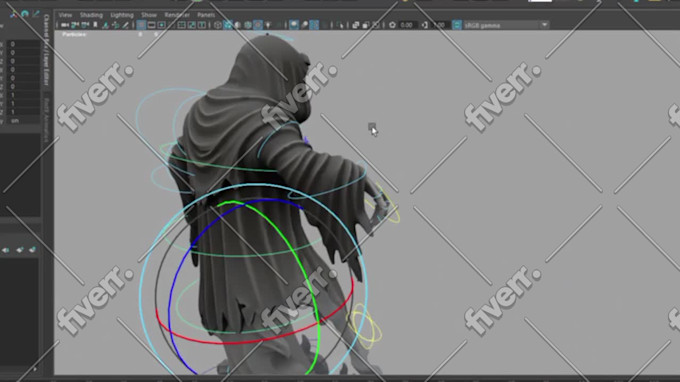Click the second layer arrow icon in Layer Editor
The width and height of the screenshot is (680, 382).
click(20, 250)
